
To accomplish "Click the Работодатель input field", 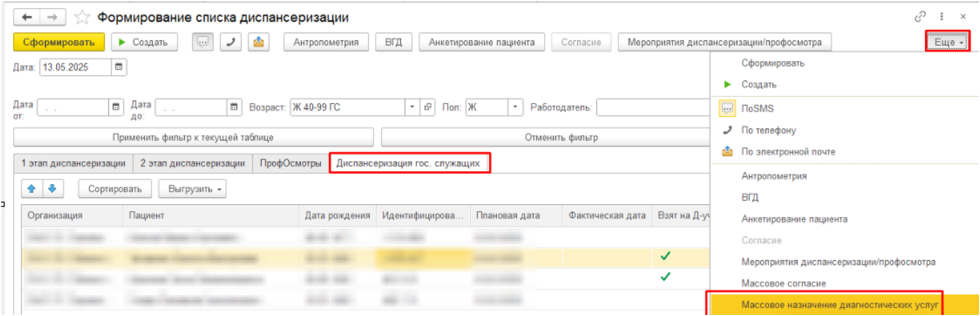I will (x=653, y=107).
